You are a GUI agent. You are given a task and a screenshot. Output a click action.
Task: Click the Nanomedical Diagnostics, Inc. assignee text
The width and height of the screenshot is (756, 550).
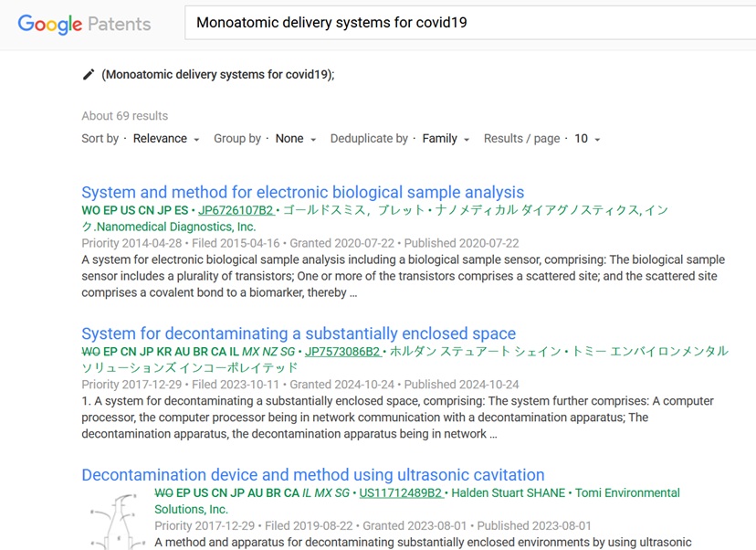[176, 227]
